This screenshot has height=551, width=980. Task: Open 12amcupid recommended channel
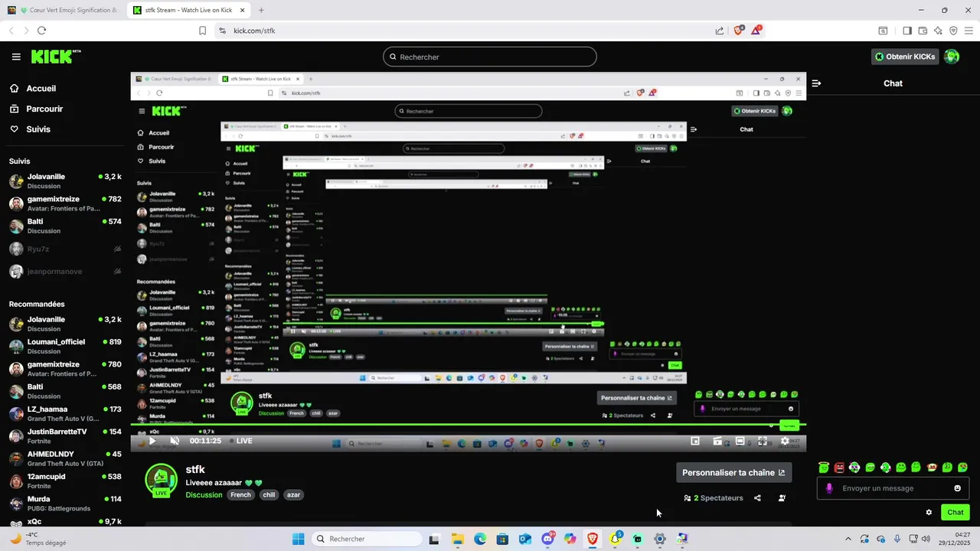coord(65,481)
